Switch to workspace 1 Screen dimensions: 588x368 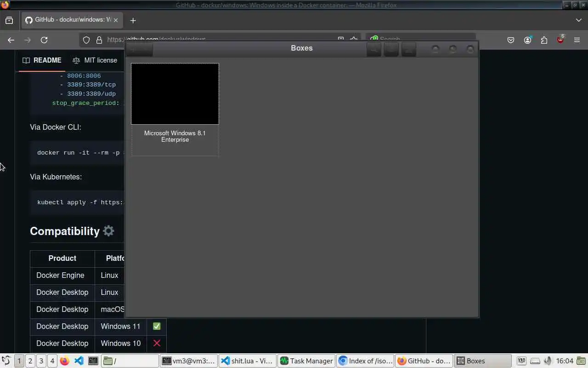pos(19,361)
